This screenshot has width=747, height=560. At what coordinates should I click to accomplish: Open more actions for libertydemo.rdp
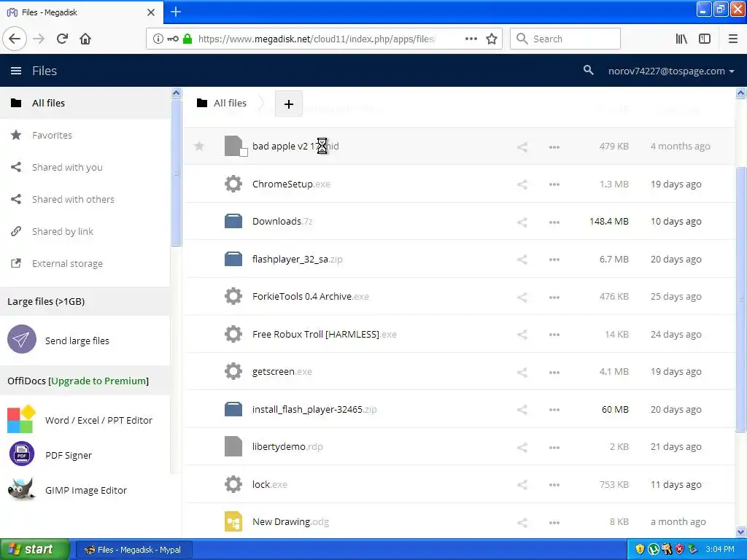554,447
